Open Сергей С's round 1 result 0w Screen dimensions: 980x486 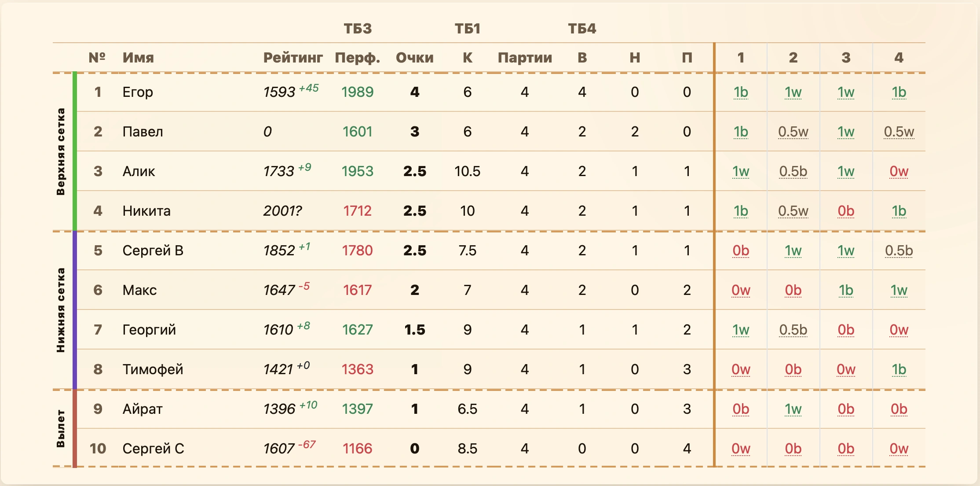[741, 449]
